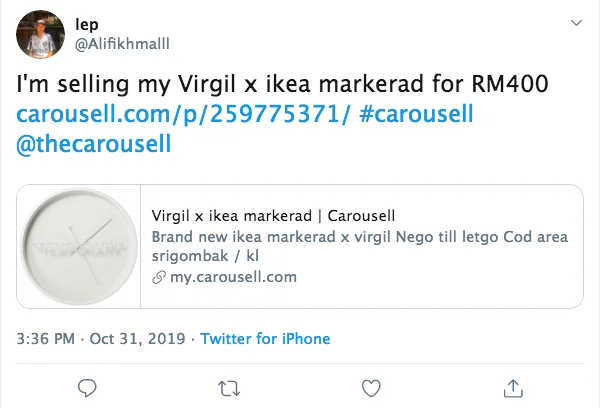Screen dimensions: 600x408
Task: Click the card description about Brand new ikea markerad
Action: click(360, 246)
